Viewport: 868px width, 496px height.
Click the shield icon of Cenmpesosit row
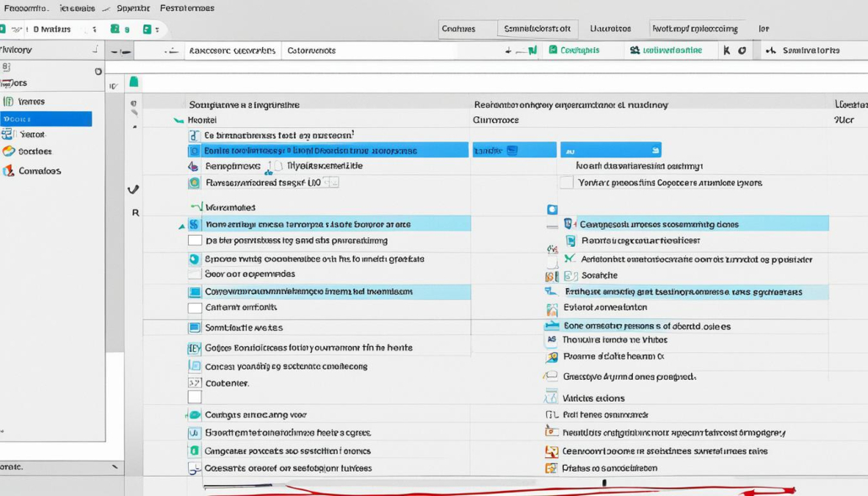pos(568,224)
